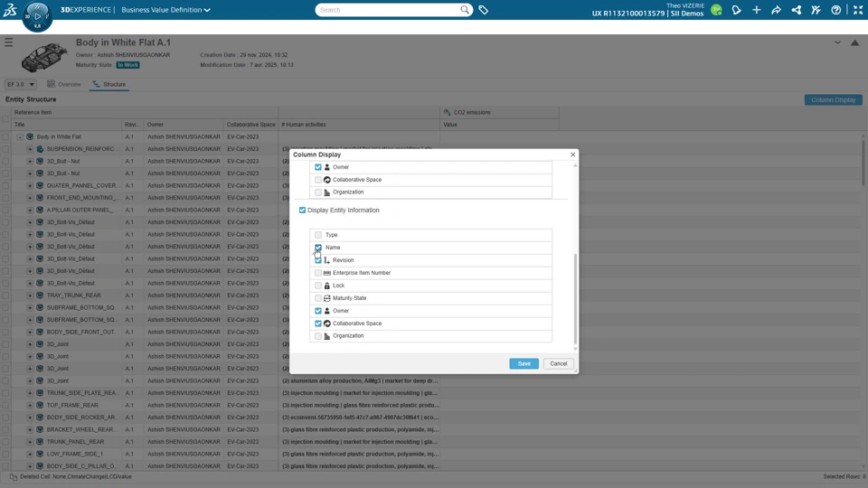
Task: Open the EF 3.0 dropdown
Action: click(x=21, y=85)
